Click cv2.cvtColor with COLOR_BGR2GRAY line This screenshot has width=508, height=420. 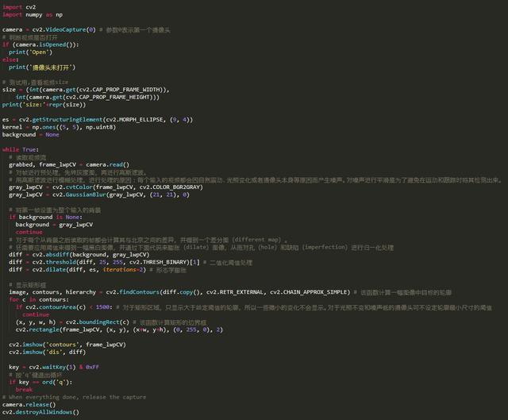pos(106,187)
